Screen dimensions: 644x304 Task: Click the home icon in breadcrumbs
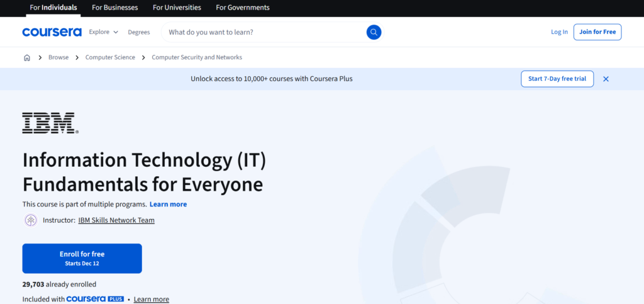[27, 57]
